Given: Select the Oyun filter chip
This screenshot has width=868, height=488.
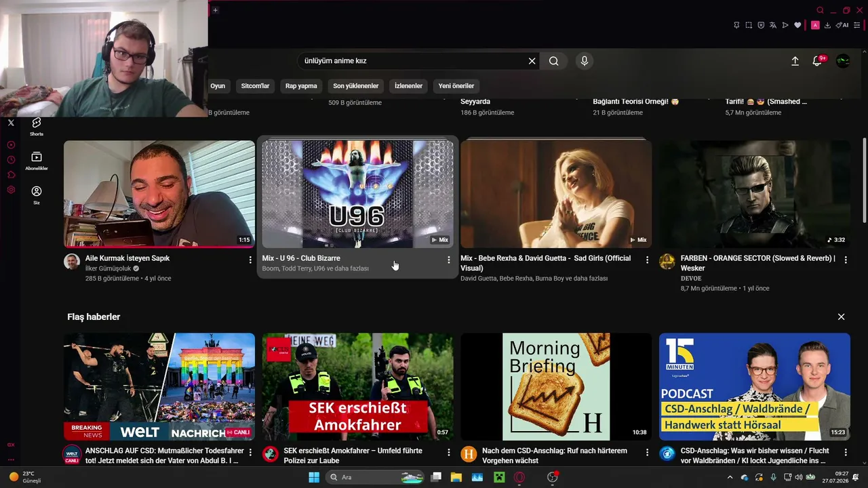Looking at the screenshot, I should point(218,86).
